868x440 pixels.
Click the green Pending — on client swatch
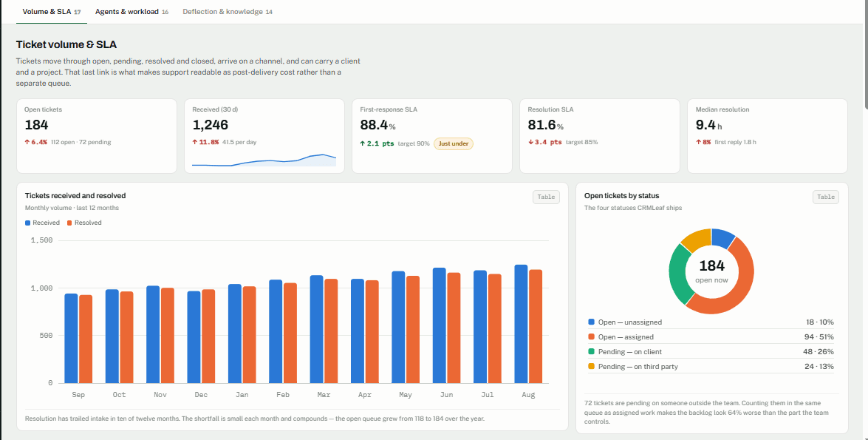click(591, 351)
